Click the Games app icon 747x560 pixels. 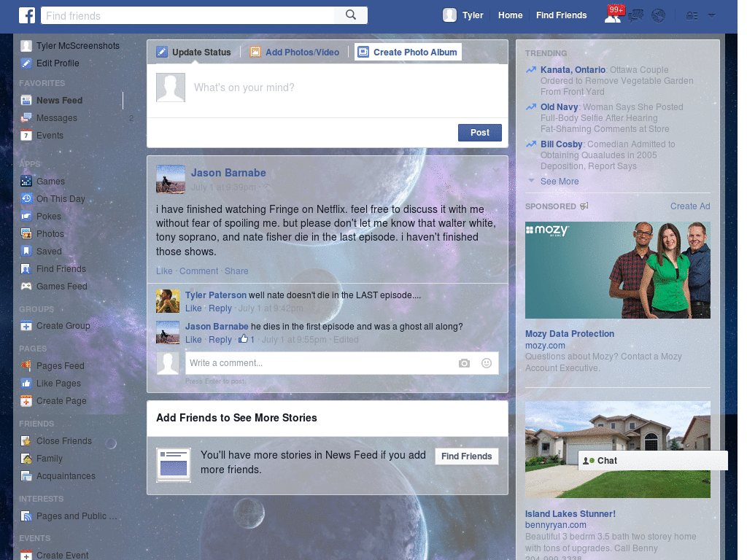[26, 181]
